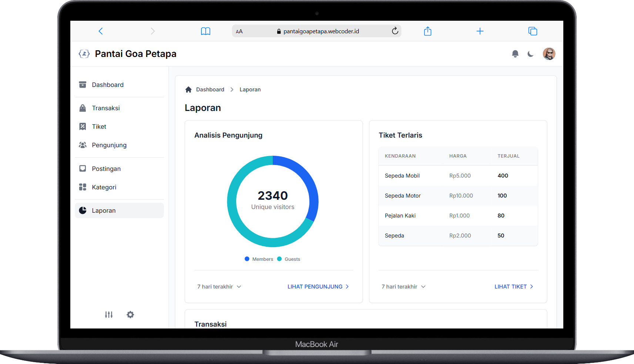Click the Dashboard breadcrumb link
The image size is (634, 364).
(x=210, y=90)
